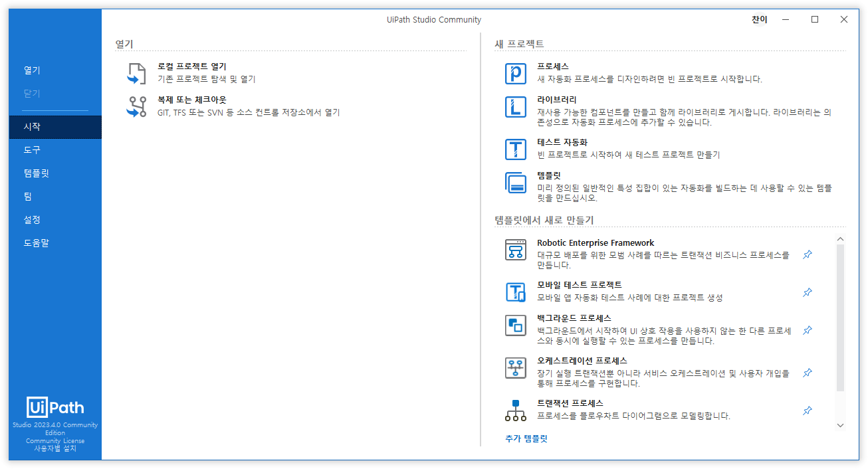
Task: Open the 도구 sidebar tab
Action: point(55,150)
